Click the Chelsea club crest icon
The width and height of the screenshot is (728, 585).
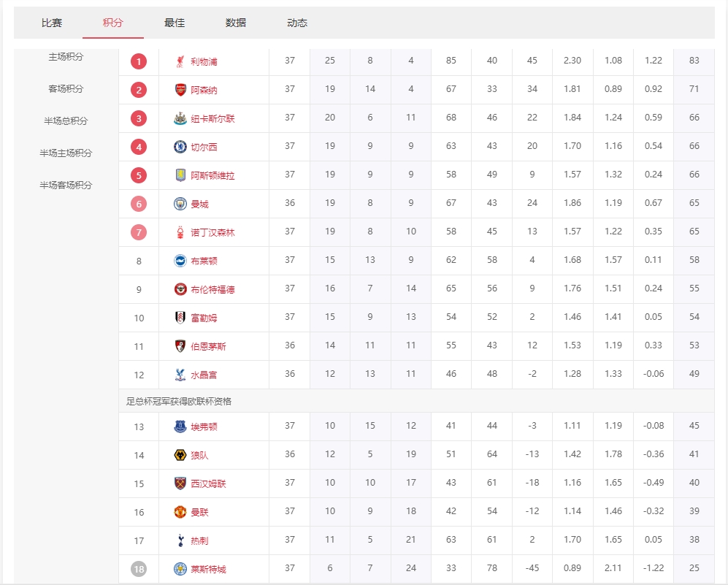point(180,147)
